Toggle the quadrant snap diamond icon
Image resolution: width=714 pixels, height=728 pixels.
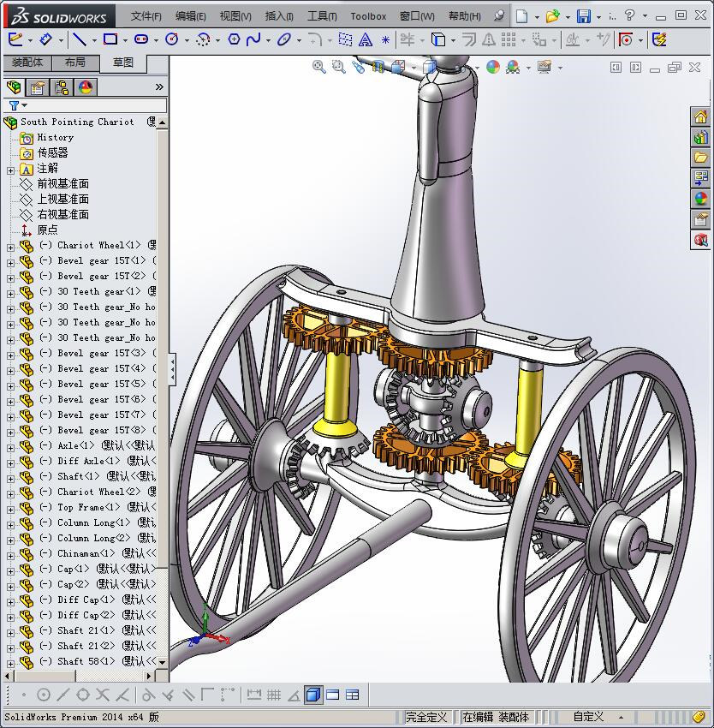pyautogui.click(x=83, y=695)
